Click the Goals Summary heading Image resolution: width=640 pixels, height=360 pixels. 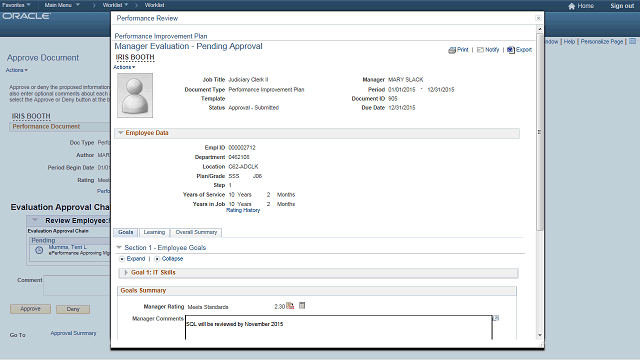[x=143, y=291]
